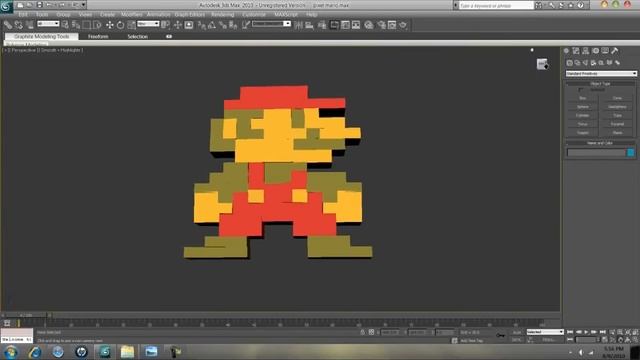640x360 pixels.
Task: Expand the quick access toolbar arrow
Action: [x=83, y=5]
